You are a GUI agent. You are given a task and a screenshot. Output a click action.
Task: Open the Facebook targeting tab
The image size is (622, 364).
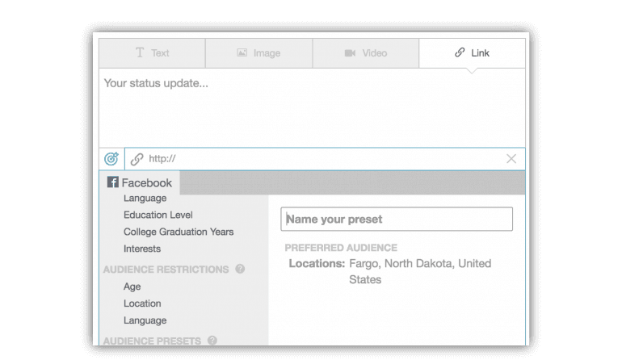coord(140,183)
